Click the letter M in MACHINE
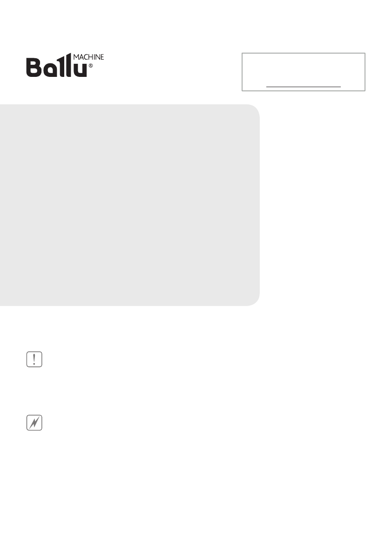Image resolution: width=392 pixels, height=555 pixels. pyautogui.click(x=76, y=57)
